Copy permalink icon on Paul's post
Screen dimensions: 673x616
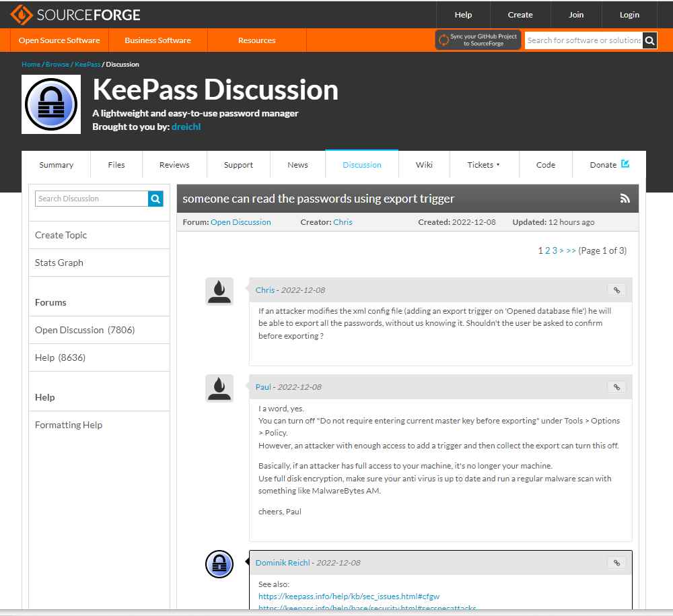pos(616,387)
